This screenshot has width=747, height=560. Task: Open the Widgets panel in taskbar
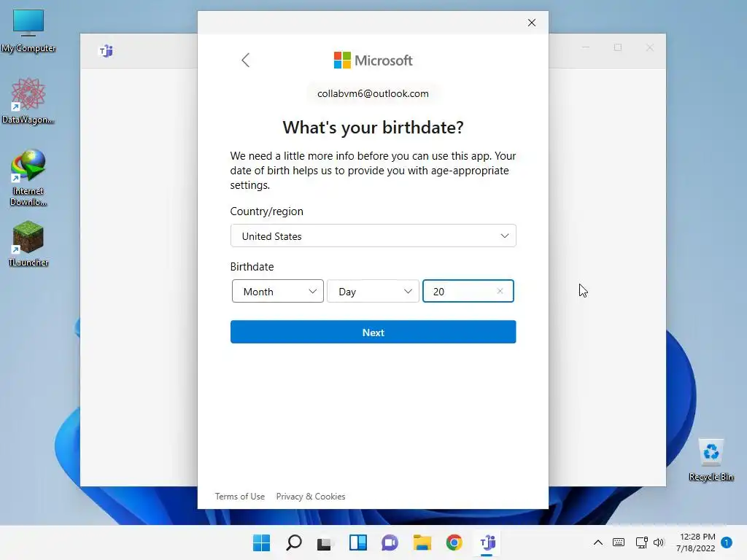(x=357, y=542)
